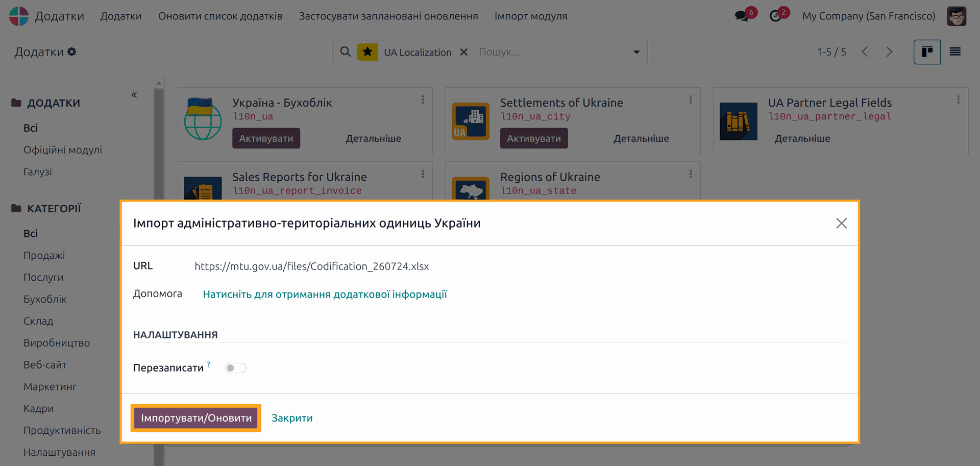The height and width of the screenshot is (466, 980).
Task: Select Всі under ДОДАТКИ section
Action: pyautogui.click(x=31, y=128)
